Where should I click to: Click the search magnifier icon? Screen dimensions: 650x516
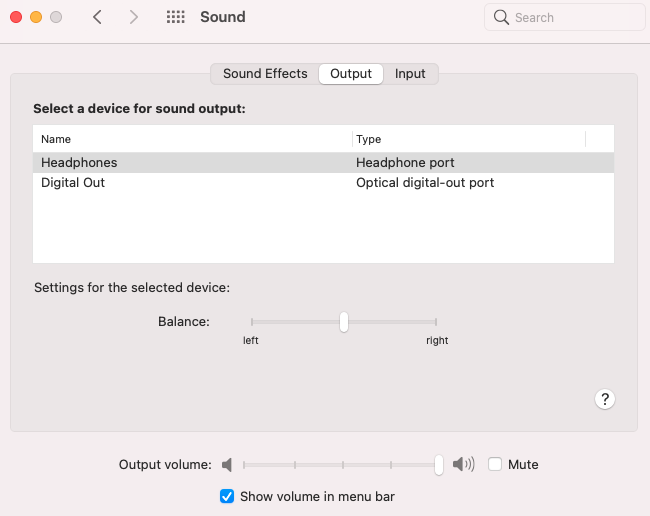click(x=501, y=17)
